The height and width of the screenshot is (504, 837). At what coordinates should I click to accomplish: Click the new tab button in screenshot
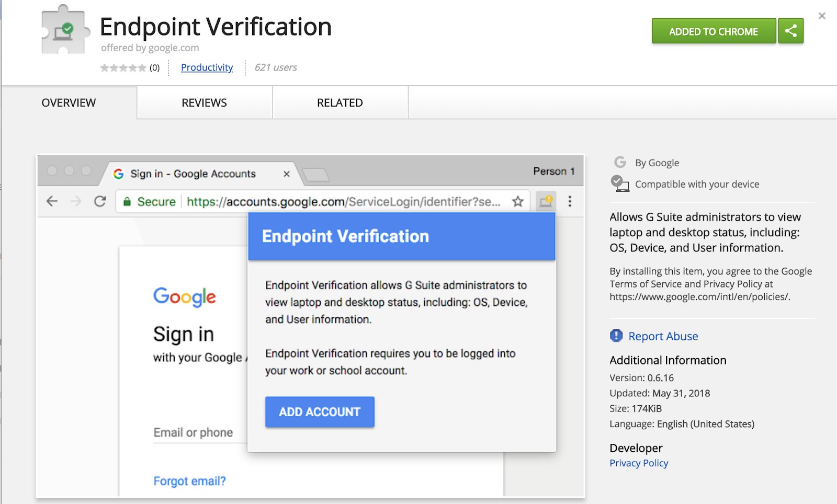tap(316, 175)
